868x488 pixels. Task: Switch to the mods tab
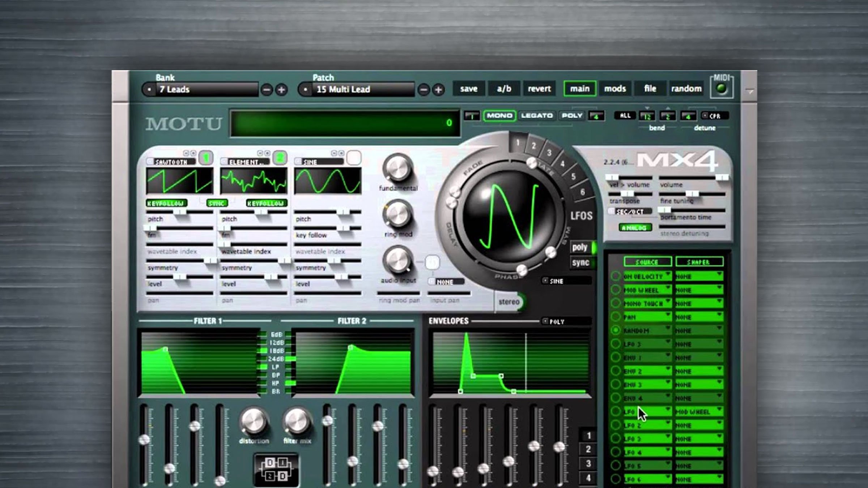pos(615,89)
